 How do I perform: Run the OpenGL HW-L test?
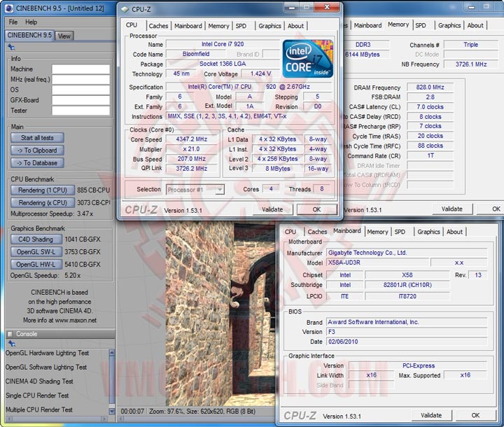[36, 265]
